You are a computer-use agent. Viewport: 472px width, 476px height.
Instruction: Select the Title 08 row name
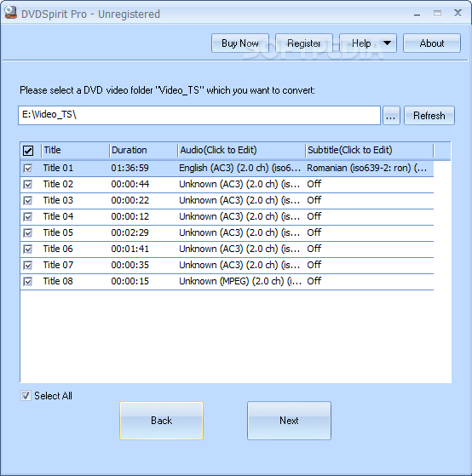coord(58,281)
